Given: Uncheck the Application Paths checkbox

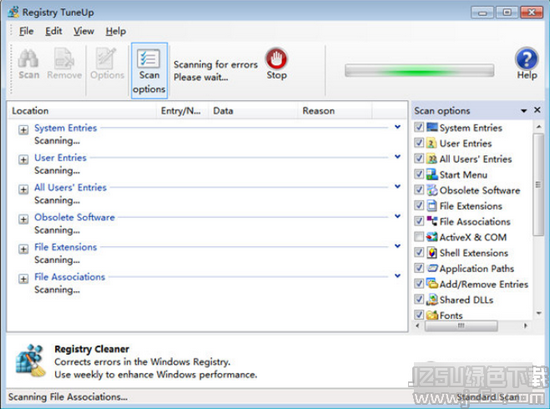Looking at the screenshot, I should point(419,268).
